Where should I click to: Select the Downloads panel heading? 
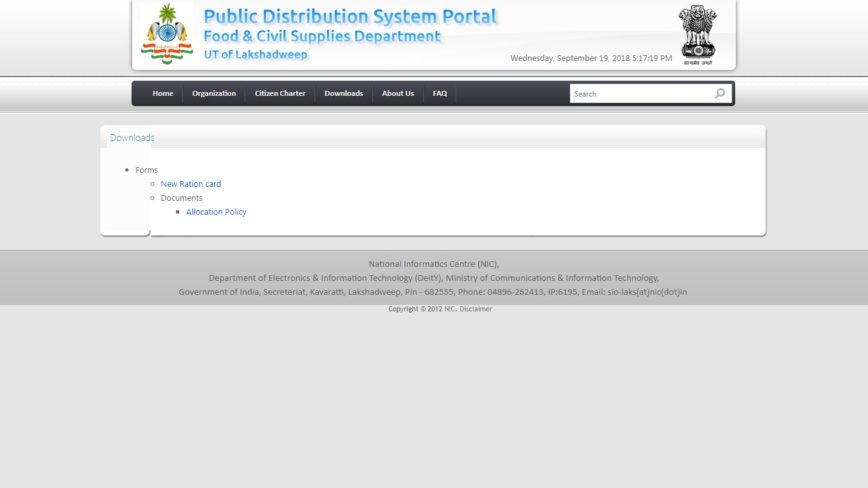132,137
